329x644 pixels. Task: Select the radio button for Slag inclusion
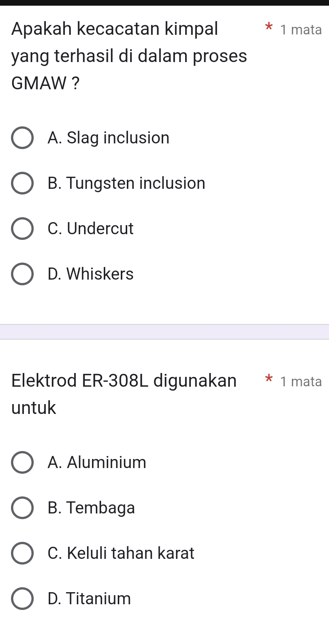coord(22,138)
